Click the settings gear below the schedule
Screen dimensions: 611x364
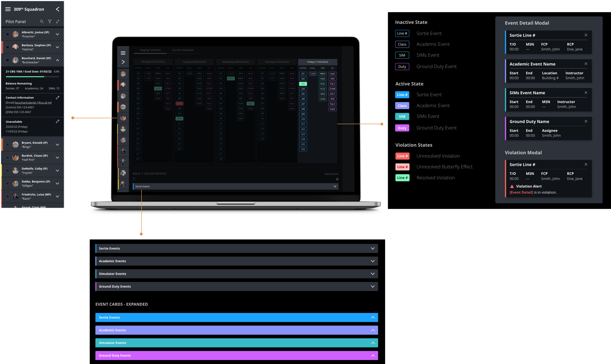(337, 179)
